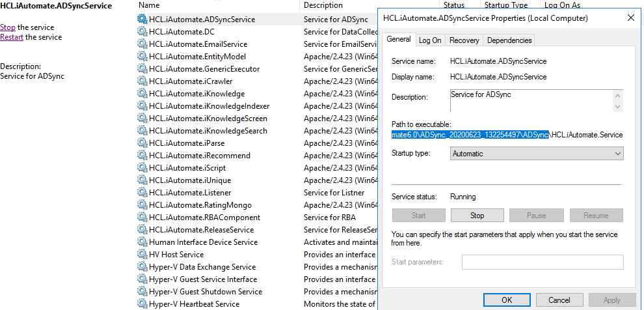644x310 pixels.
Task: Click the Path to executable field
Action: 507,135
